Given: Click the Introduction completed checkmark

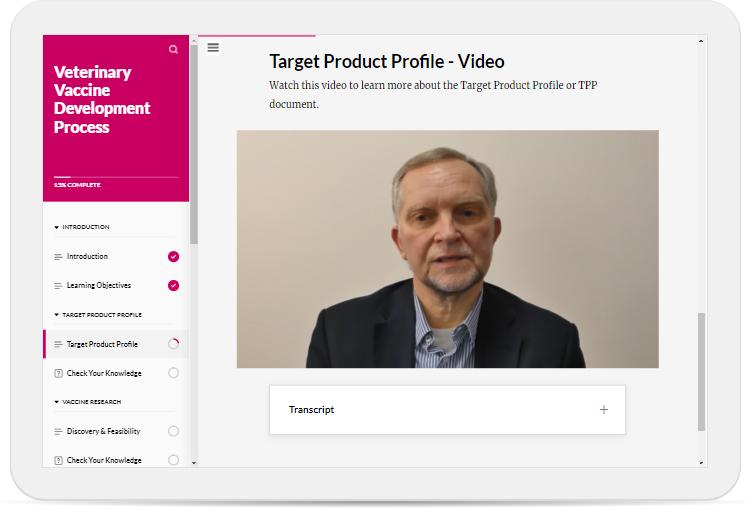Looking at the screenshot, I should coord(174,257).
